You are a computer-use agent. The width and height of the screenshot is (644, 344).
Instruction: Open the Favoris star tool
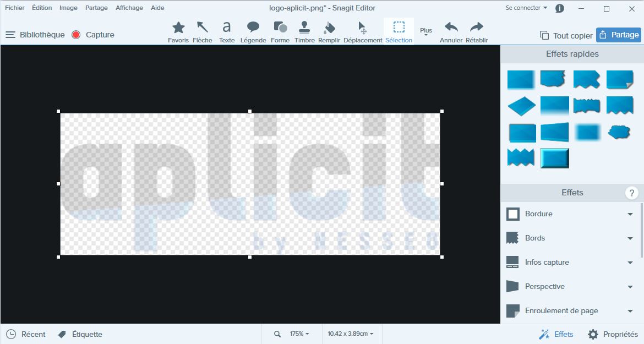[x=178, y=31]
